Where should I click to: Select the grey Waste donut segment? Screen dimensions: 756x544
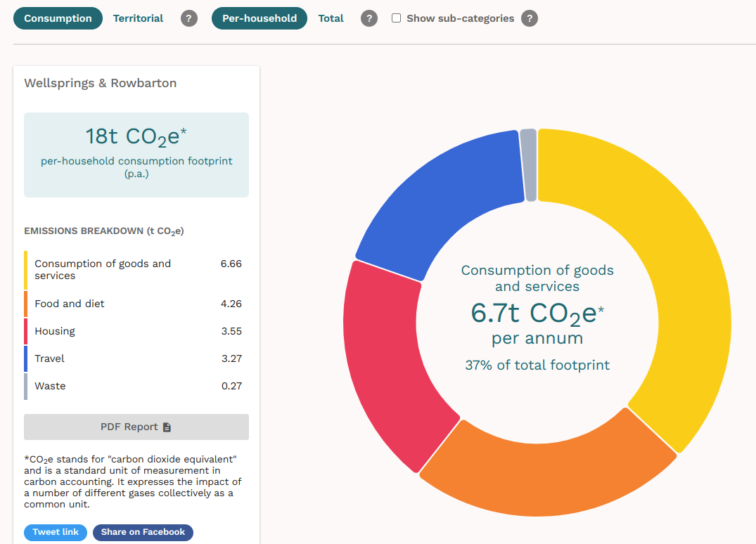529,164
